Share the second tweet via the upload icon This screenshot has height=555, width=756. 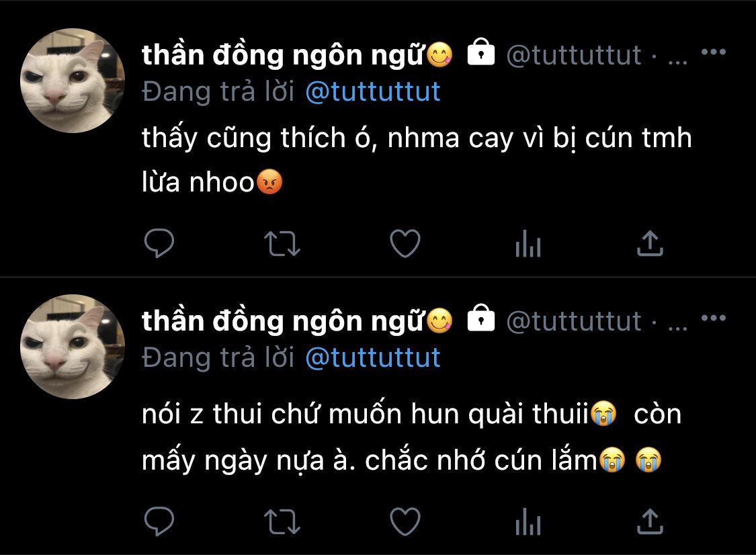click(x=650, y=521)
